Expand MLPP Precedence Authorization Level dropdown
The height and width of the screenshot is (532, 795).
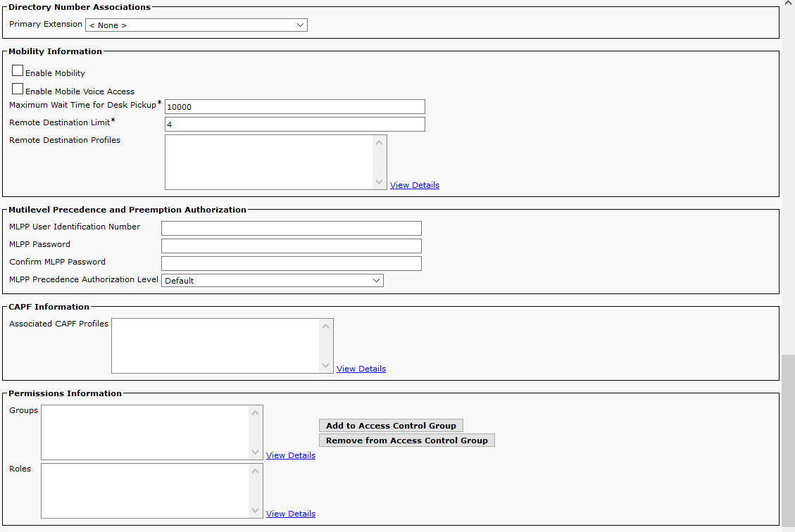click(272, 281)
